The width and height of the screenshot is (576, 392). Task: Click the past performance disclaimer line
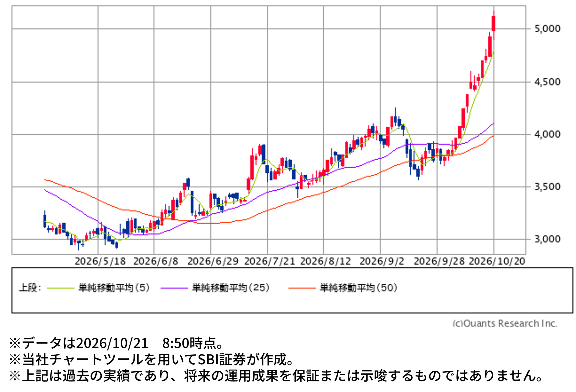click(x=276, y=376)
